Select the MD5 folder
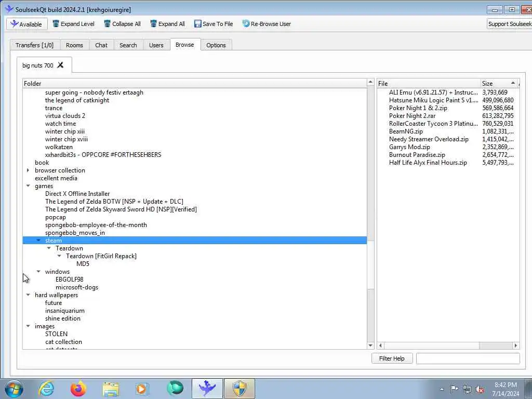 click(x=83, y=264)
